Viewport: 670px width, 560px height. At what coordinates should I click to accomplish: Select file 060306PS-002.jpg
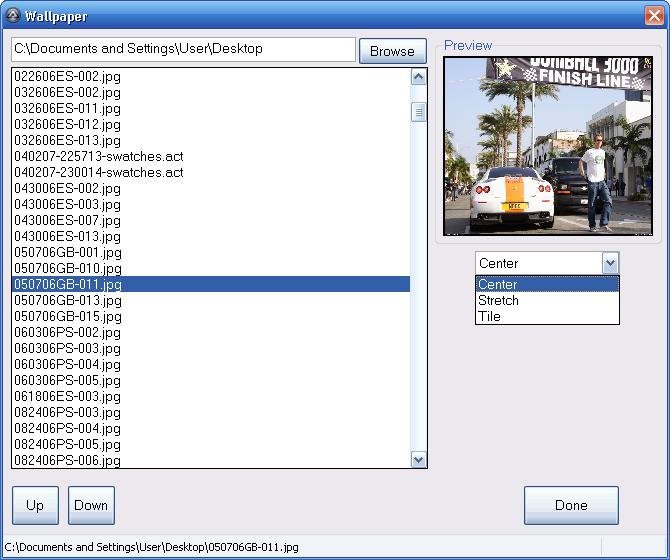pos(211,332)
